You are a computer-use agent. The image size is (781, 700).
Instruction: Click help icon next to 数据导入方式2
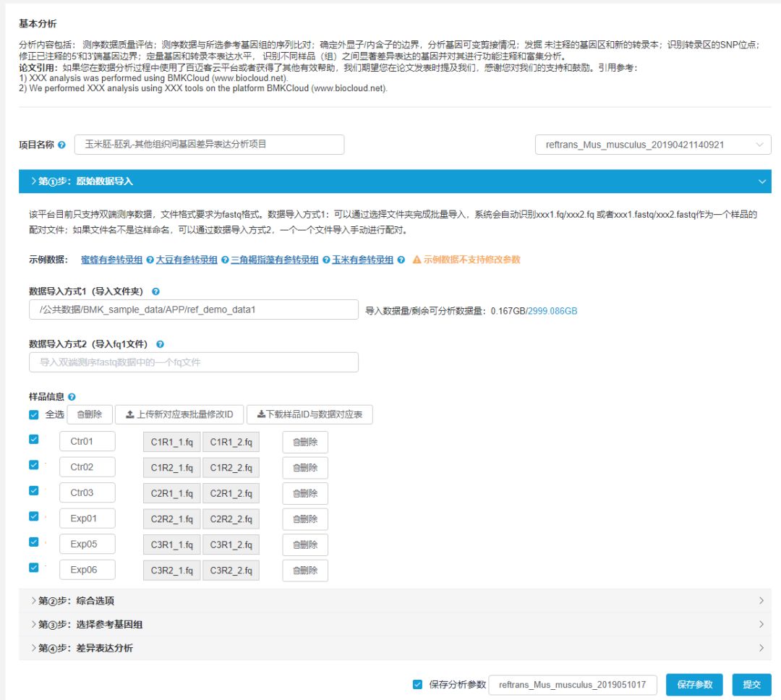[160, 345]
